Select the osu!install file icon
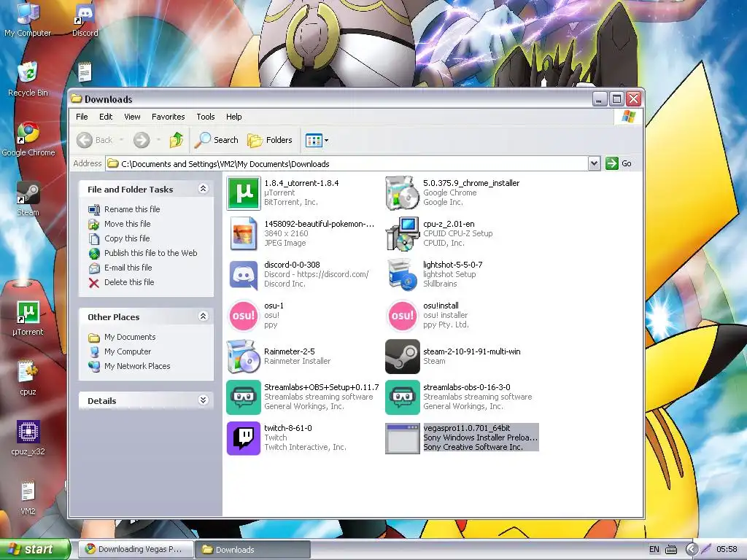747x560 pixels. click(402, 315)
